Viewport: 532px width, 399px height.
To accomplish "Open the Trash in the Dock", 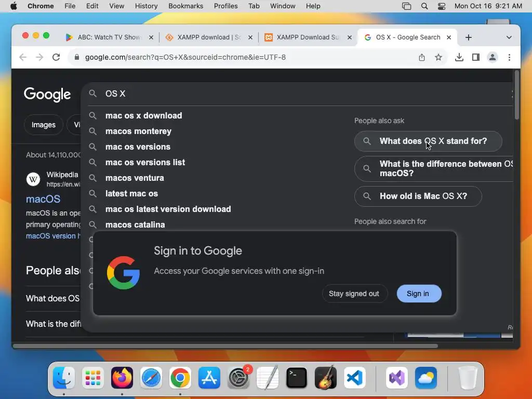I will point(468,378).
